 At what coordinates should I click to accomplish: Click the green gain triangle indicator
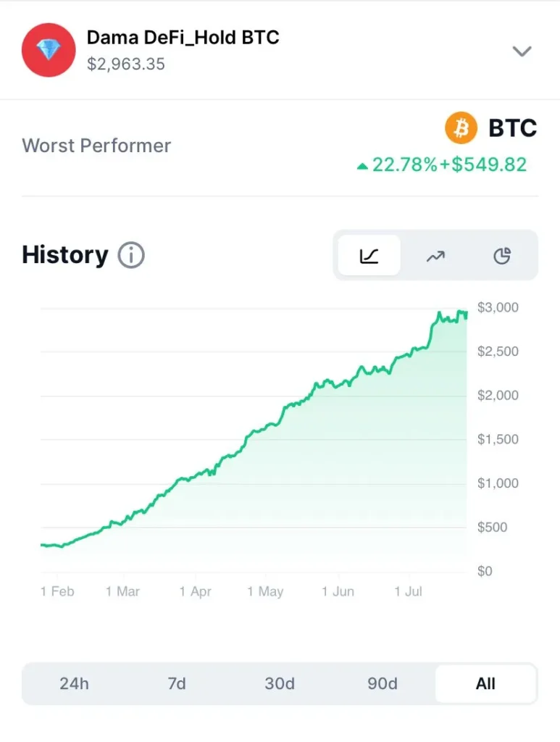362,164
